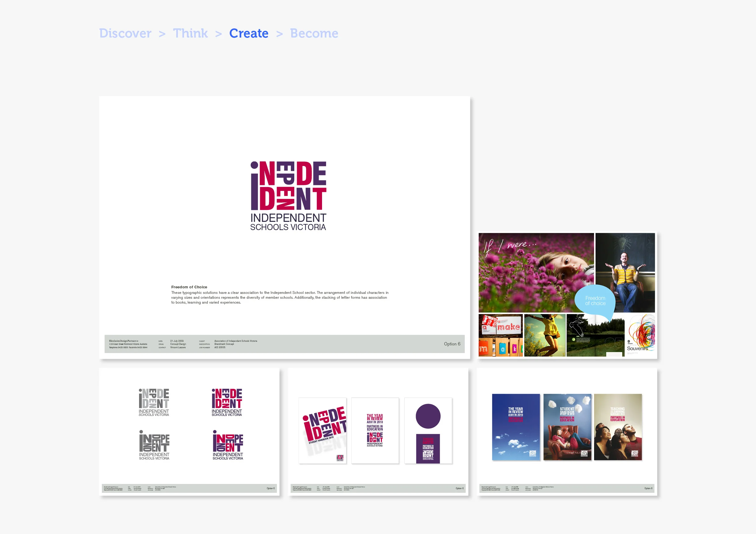Open the large Independent Schools Victoria logo slide
The height and width of the screenshot is (534, 756).
click(285, 227)
